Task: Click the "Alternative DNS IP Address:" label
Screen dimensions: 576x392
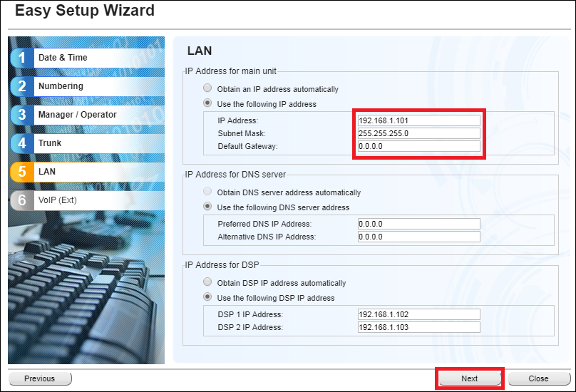Action: tap(267, 237)
